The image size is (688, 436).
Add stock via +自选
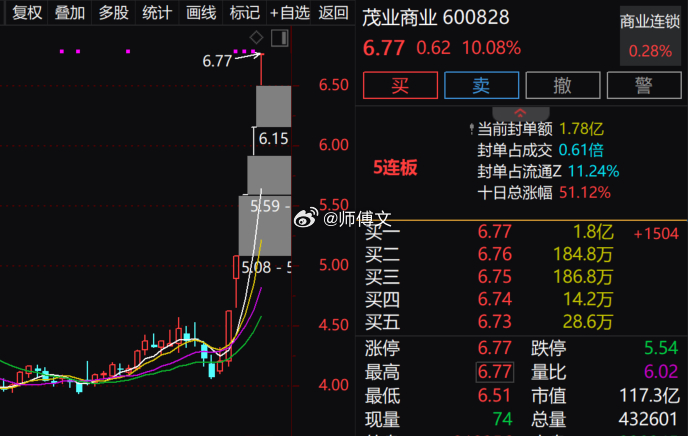pyautogui.click(x=290, y=13)
